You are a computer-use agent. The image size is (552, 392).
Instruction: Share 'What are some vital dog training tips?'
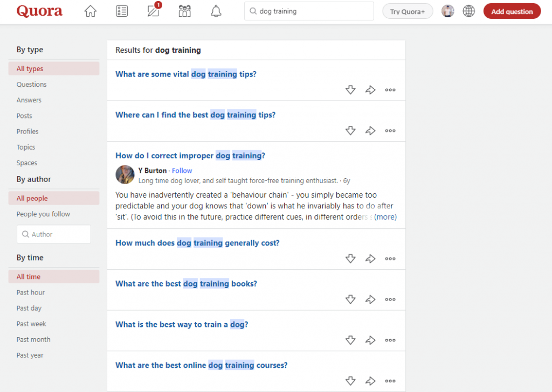[x=370, y=89]
